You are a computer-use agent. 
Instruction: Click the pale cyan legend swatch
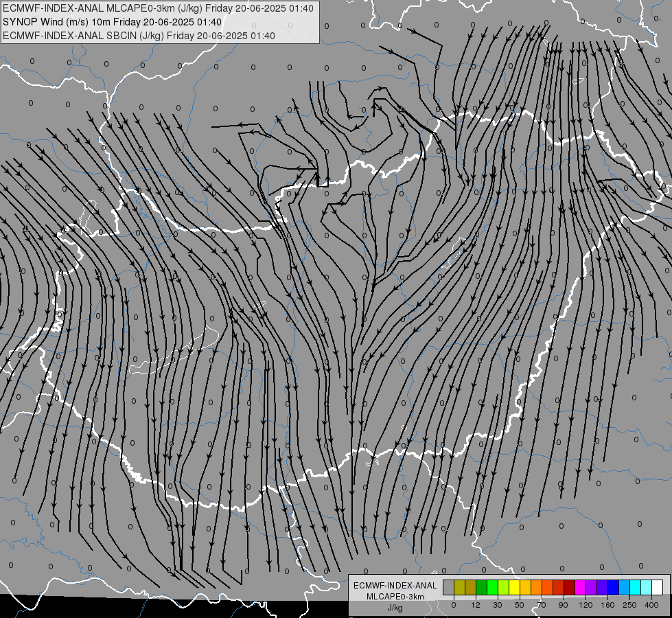pos(647,588)
